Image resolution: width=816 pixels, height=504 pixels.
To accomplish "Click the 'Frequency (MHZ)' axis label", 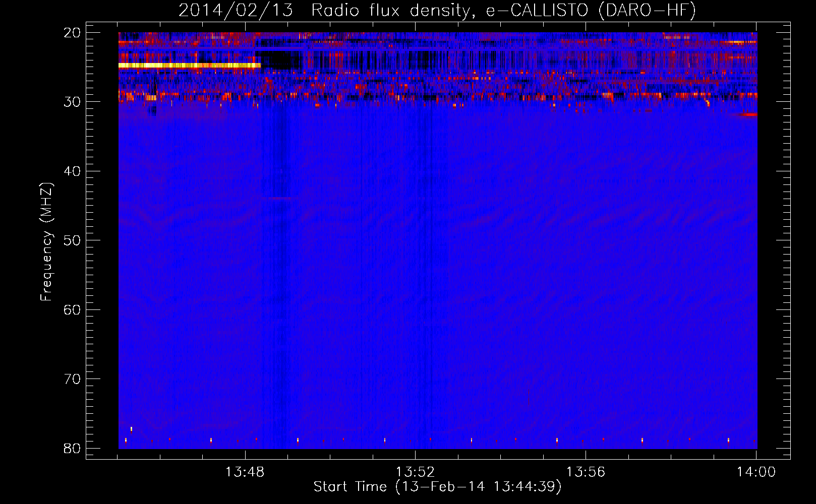I will pyautogui.click(x=46, y=242).
